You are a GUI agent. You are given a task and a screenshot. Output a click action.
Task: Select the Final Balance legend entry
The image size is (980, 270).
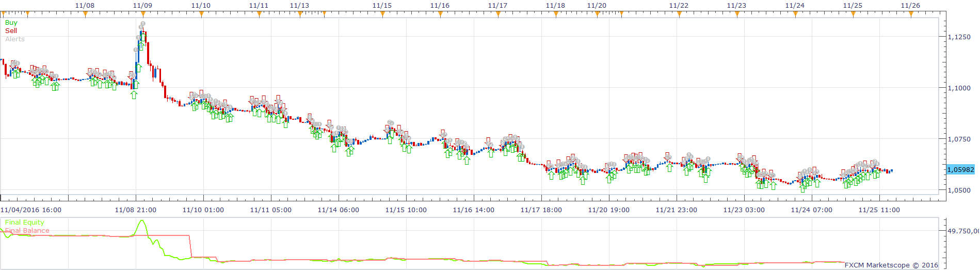coord(27,231)
